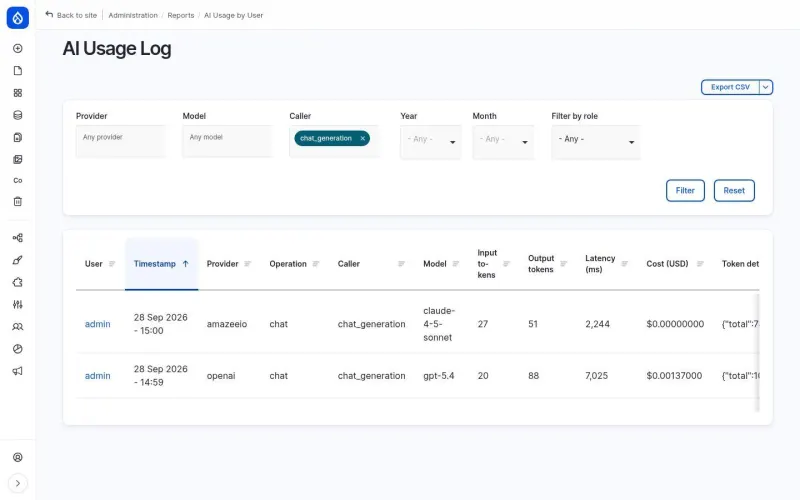Open admin link in openai row
The width and height of the screenshot is (800, 500).
click(x=97, y=376)
